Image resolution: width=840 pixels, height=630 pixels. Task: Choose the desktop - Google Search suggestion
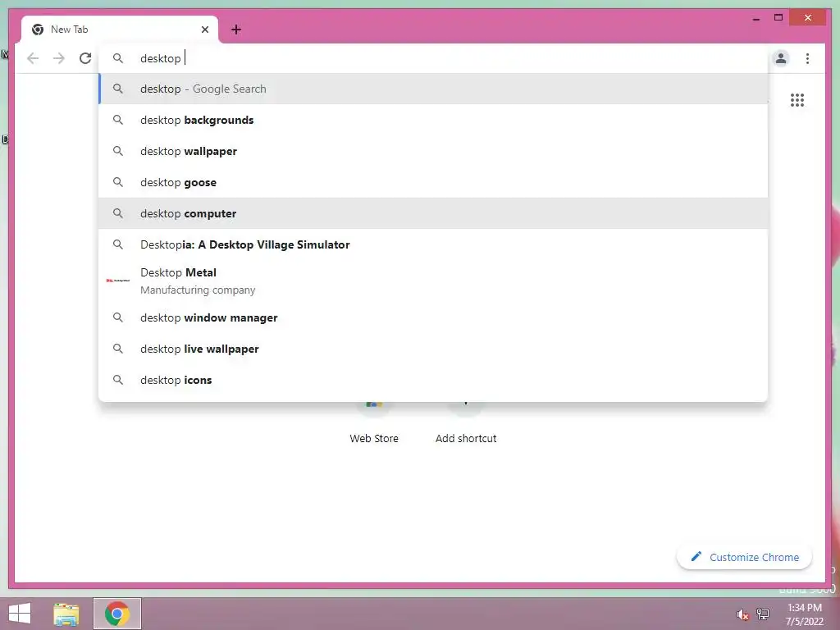[x=433, y=89]
